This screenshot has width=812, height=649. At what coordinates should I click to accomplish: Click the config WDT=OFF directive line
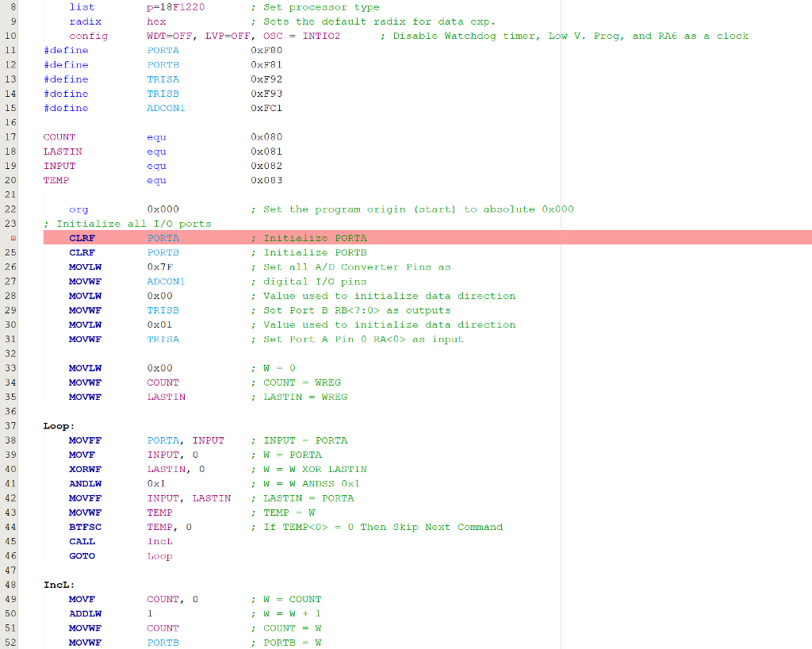159,36
